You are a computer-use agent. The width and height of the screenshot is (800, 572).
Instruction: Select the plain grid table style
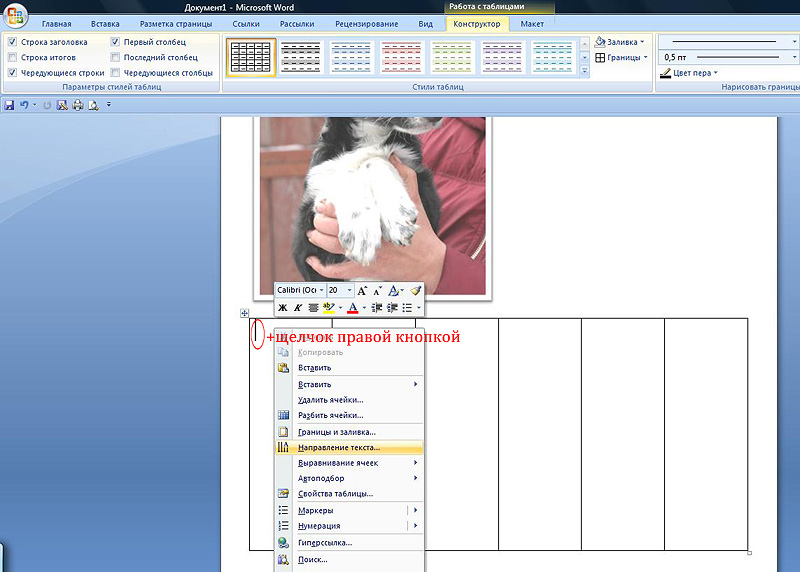click(x=251, y=57)
